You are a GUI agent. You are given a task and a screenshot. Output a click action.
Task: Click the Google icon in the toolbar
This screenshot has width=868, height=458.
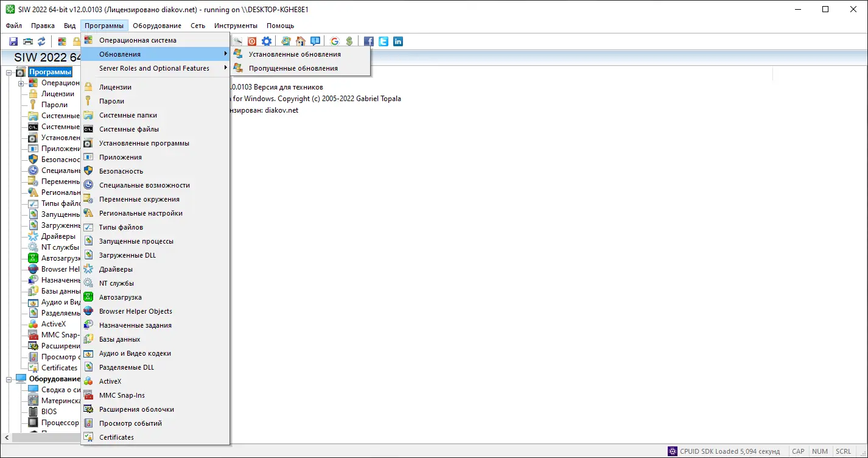point(335,41)
